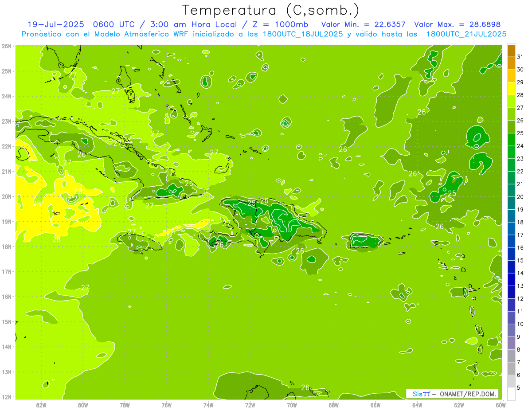Viewport: 532px width, 411px height.
Task: Click the colorbar label "17"
Action: tap(520, 235)
